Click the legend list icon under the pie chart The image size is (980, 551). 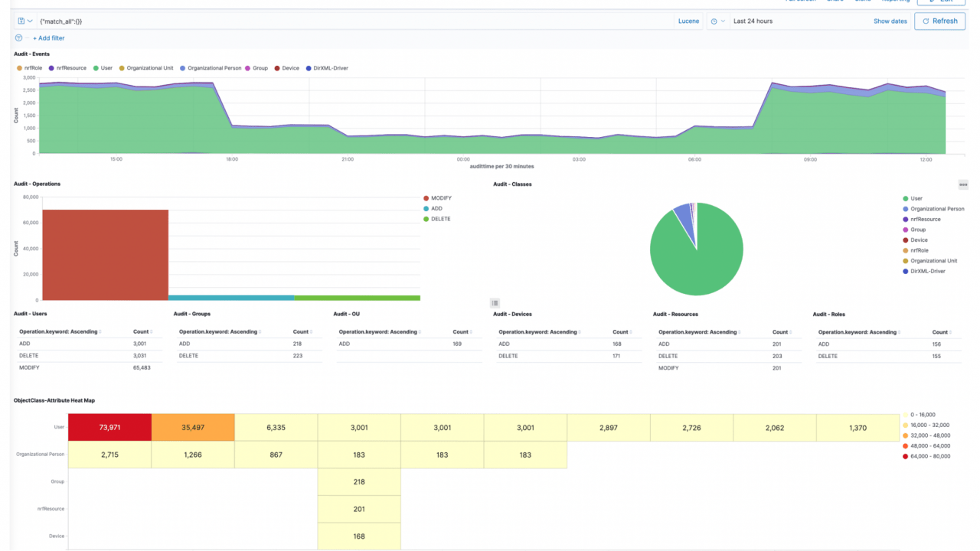point(495,303)
